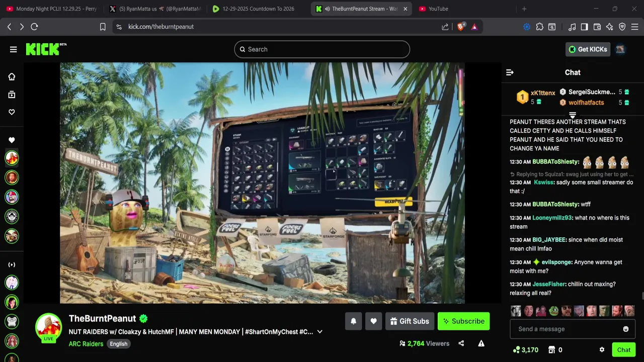Open Following outline heart in sidebar
Image resolution: width=644 pixels, height=362 pixels.
pyautogui.click(x=12, y=112)
